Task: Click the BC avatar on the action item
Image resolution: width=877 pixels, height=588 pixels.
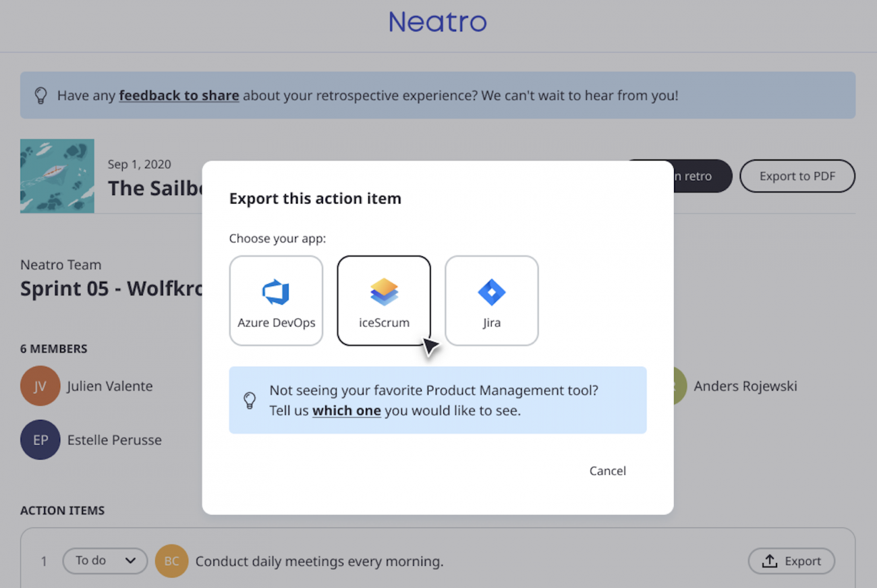Action: point(171,560)
